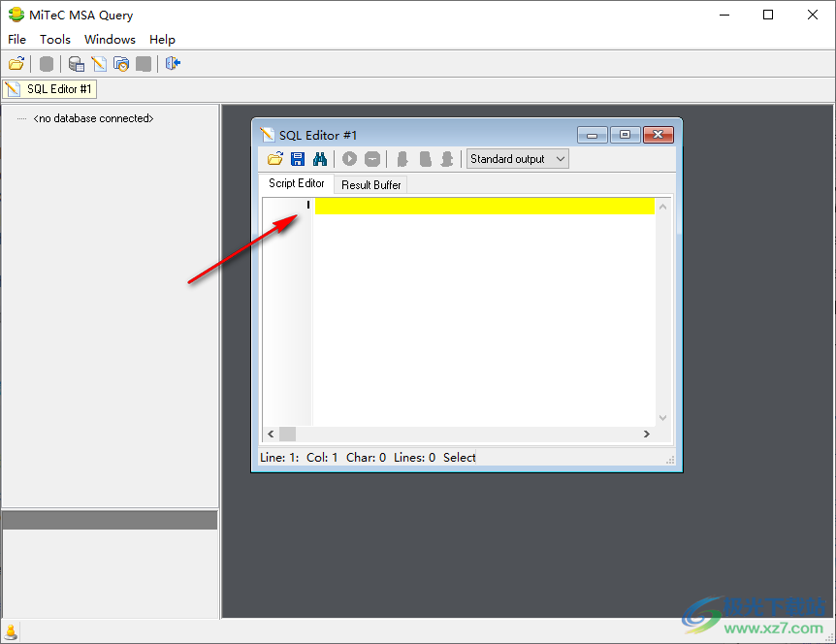Click the exit door icon in main toolbar
This screenshot has height=644, width=836.
tap(173, 64)
